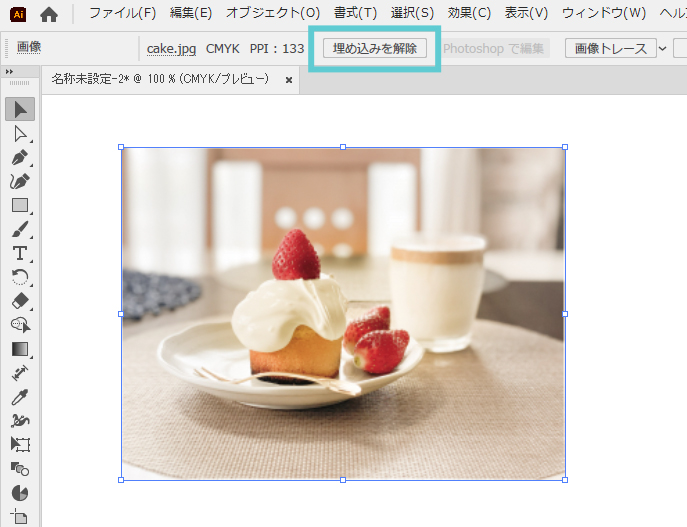The image size is (687, 527).
Task: Click the 埋め込みを解除 button
Action: coord(375,48)
